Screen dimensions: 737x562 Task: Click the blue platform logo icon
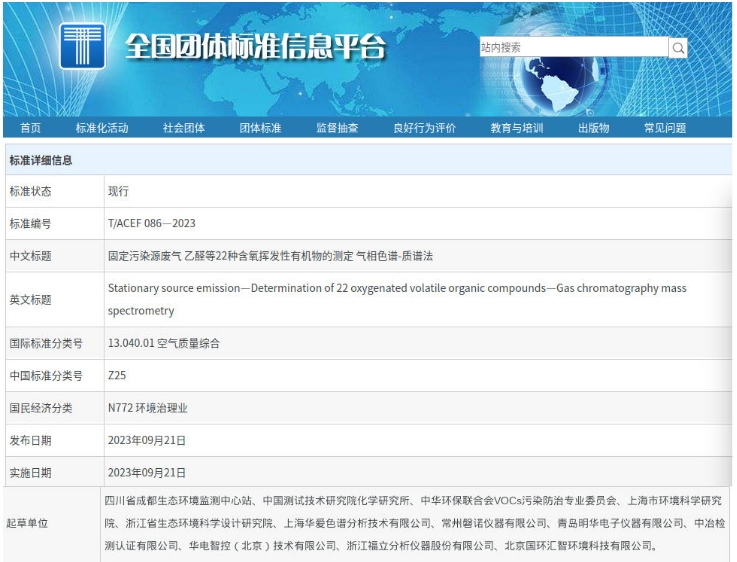click(82, 45)
